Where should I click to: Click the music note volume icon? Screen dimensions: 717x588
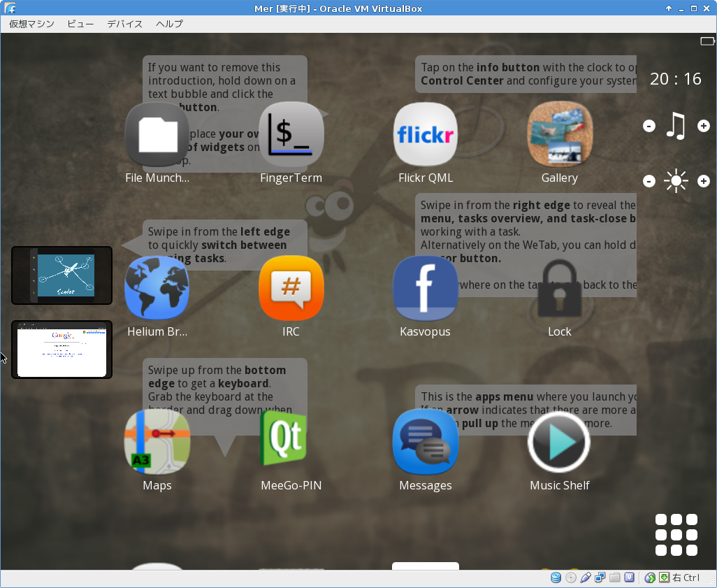click(x=676, y=126)
